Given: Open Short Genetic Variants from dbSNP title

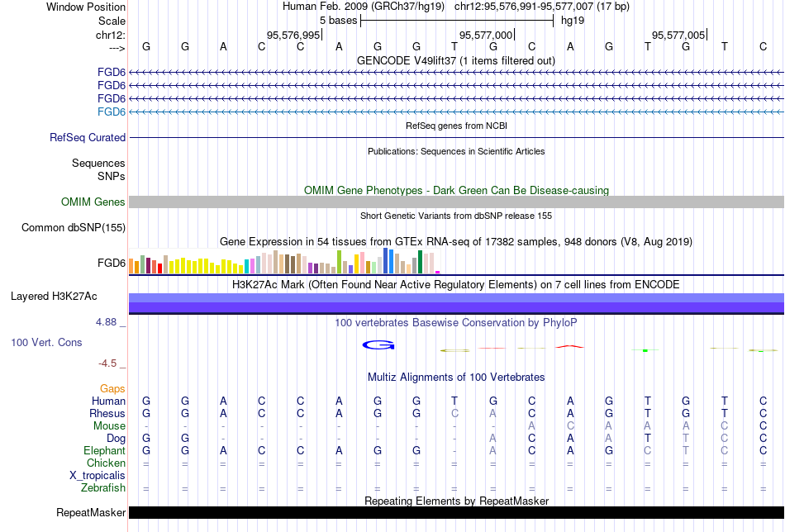Looking at the screenshot, I should (456, 216).
